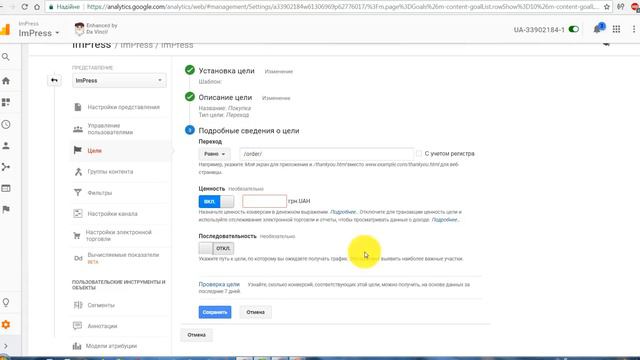Open the Home icon in left sidebar
Image resolution: width=640 pixels, height=360 pixels.
point(6,81)
